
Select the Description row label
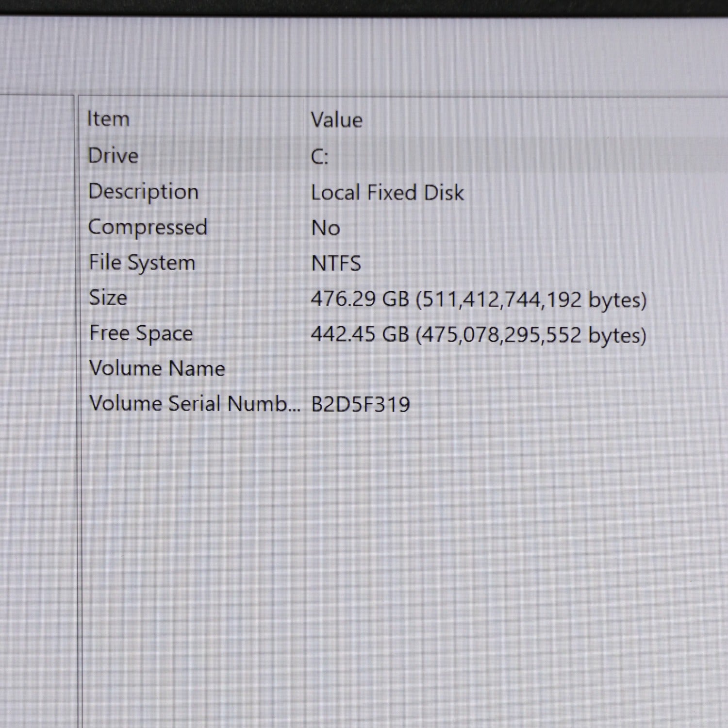tap(143, 192)
